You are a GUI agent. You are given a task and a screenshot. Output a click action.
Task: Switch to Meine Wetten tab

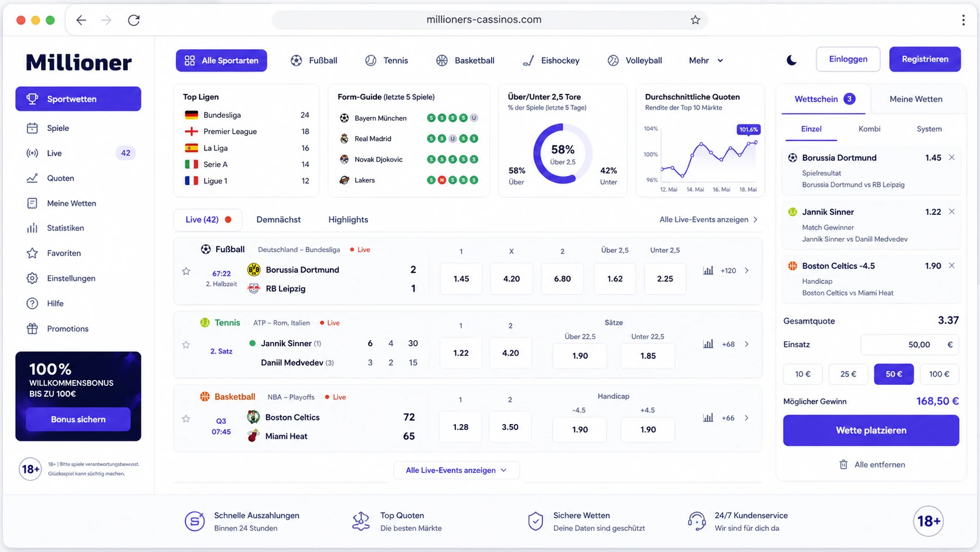916,99
